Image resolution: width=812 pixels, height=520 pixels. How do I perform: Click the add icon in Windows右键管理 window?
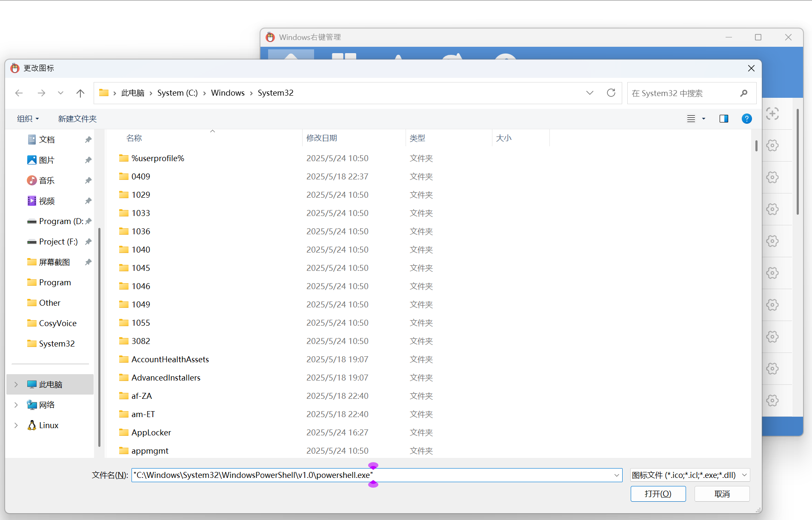pyautogui.click(x=772, y=114)
